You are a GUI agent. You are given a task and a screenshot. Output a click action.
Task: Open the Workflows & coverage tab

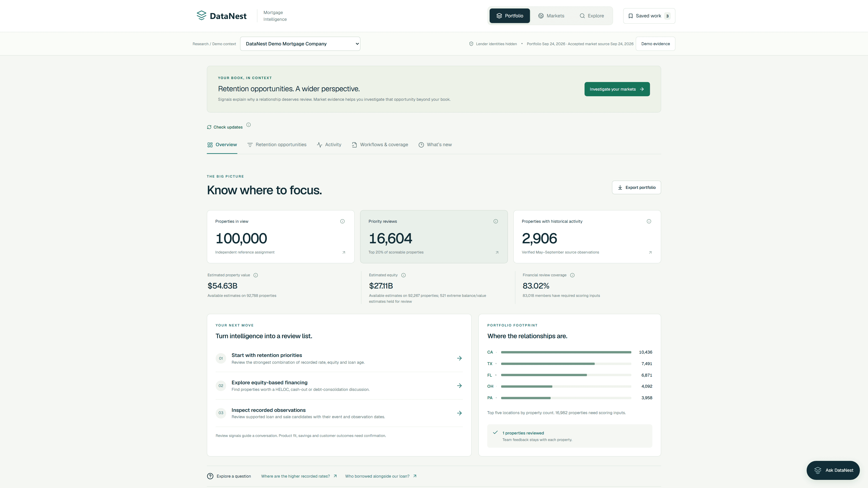click(380, 145)
